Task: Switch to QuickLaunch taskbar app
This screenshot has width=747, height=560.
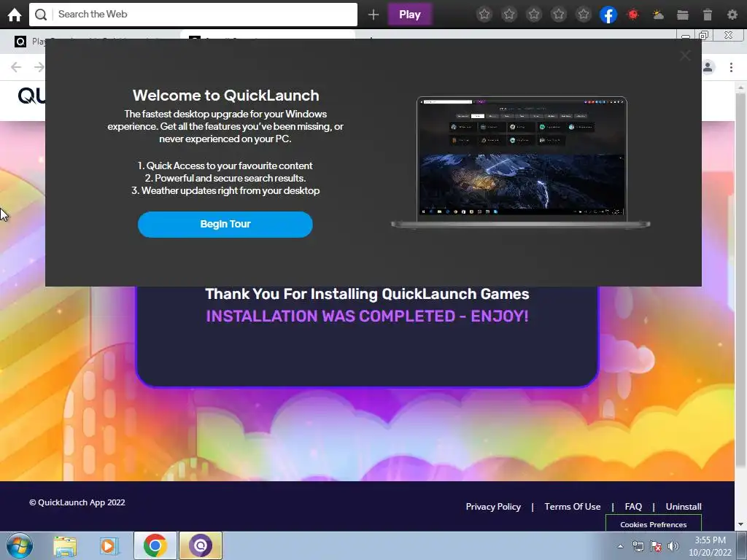Action: [x=201, y=545]
